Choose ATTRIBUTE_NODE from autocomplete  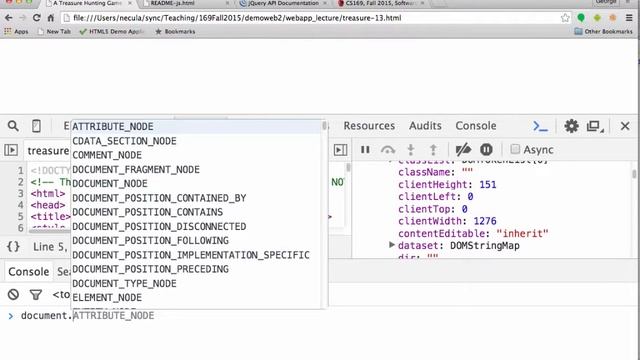[x=196, y=127]
